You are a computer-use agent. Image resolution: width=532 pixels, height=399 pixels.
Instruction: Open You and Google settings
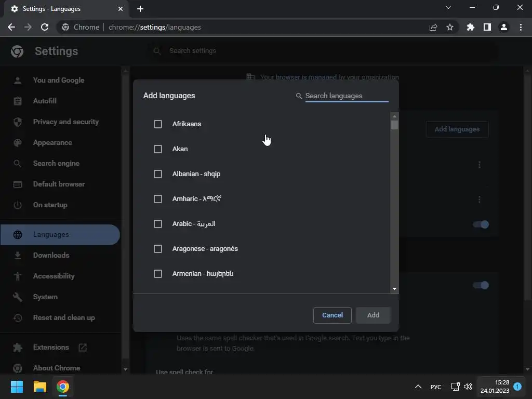(60, 81)
